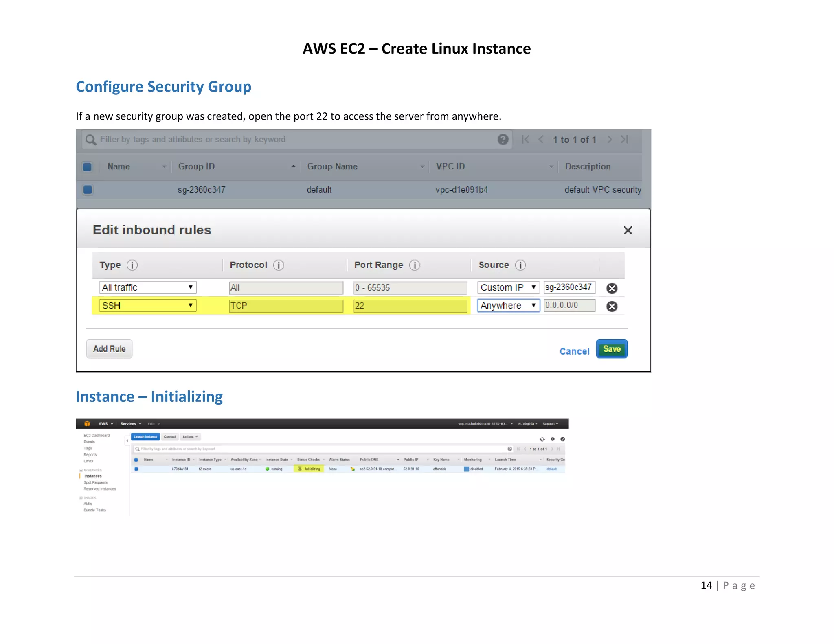Go to previous page of security groups
The width and height of the screenshot is (834, 644).
pyautogui.click(x=541, y=140)
